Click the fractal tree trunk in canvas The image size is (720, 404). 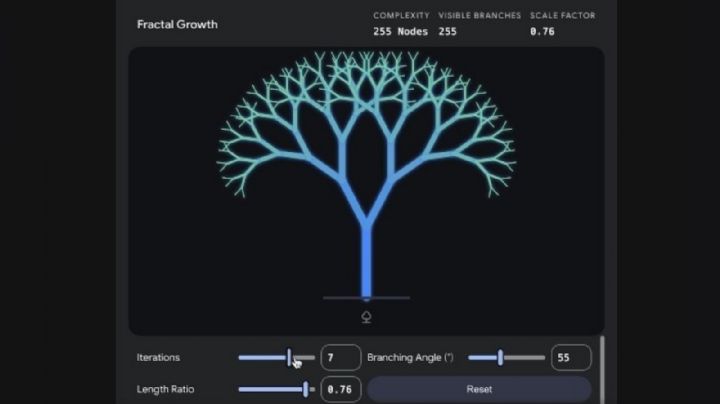[x=366, y=260]
